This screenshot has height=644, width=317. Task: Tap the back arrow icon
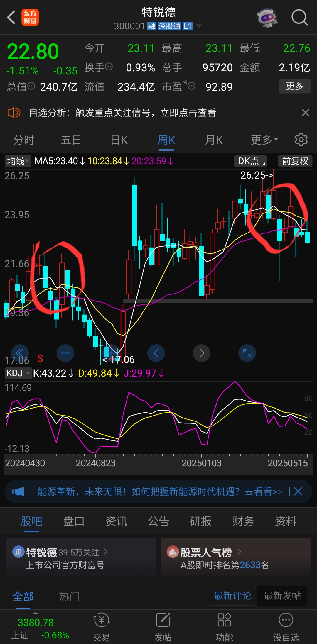(x=11, y=17)
